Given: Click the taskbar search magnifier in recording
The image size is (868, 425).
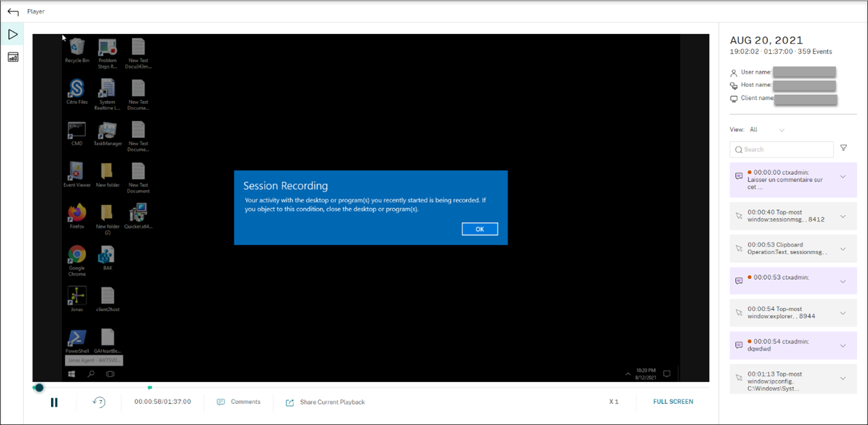Looking at the screenshot, I should tap(91, 374).
